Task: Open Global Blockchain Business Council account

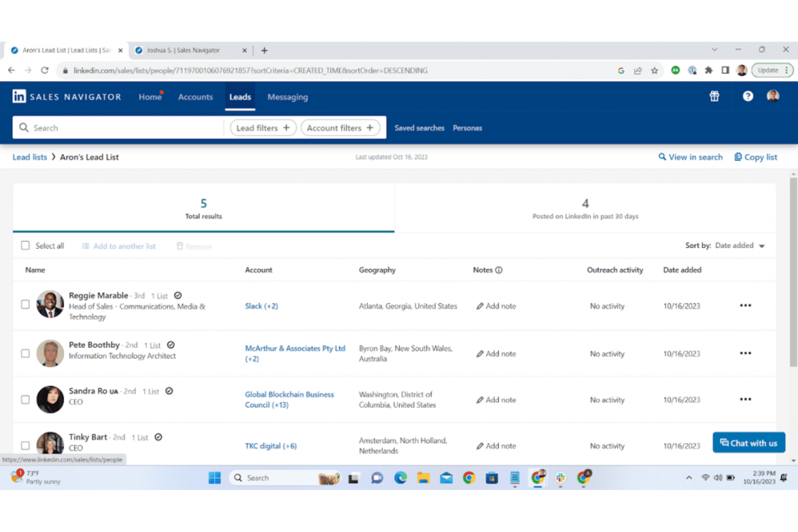Action: pyautogui.click(x=290, y=399)
